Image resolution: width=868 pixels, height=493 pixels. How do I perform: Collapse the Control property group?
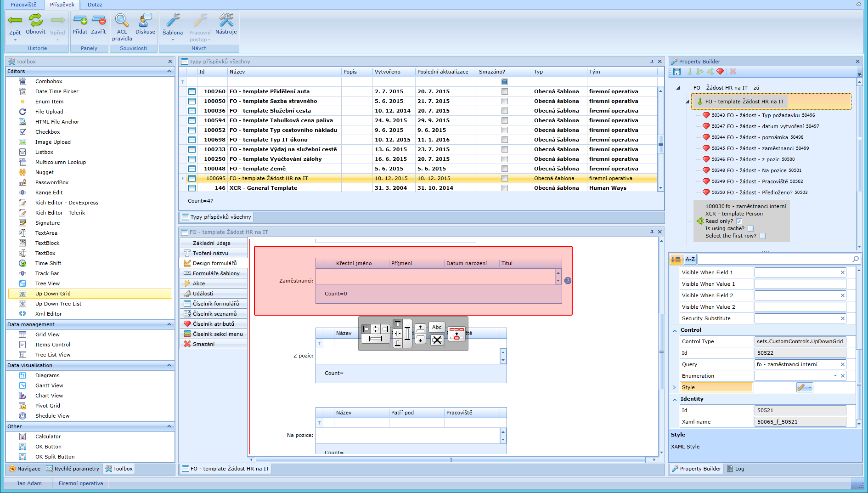tap(675, 330)
